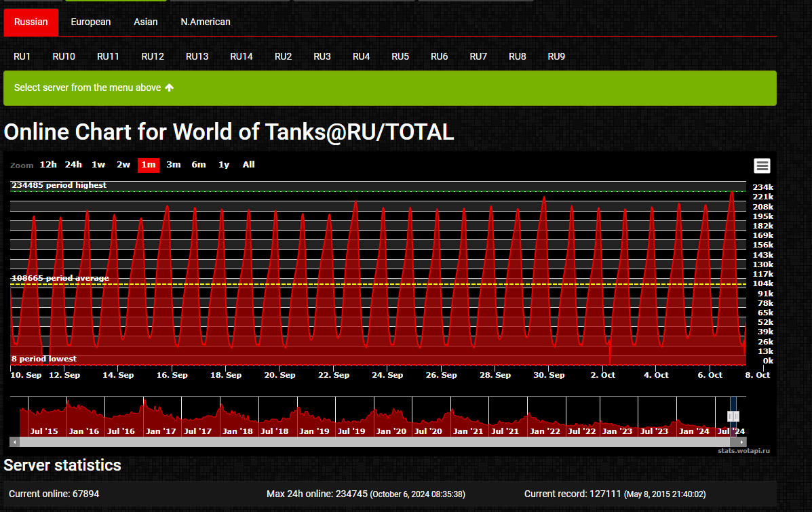Open the RU9 server page
Viewport: 812px width, 512px height.
tap(556, 56)
